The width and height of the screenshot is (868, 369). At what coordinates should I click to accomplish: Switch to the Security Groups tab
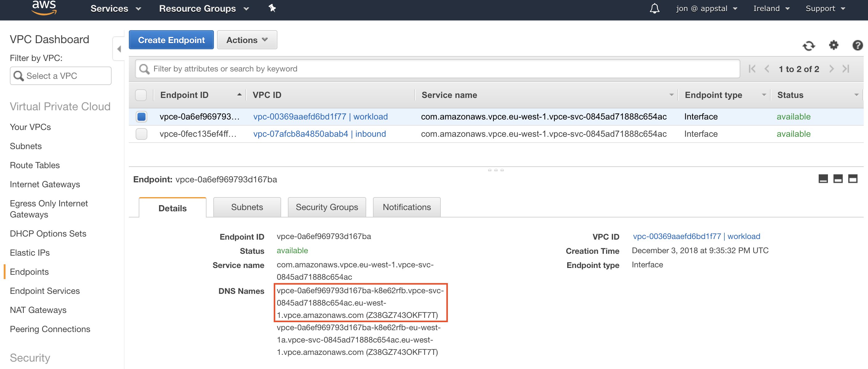point(326,207)
